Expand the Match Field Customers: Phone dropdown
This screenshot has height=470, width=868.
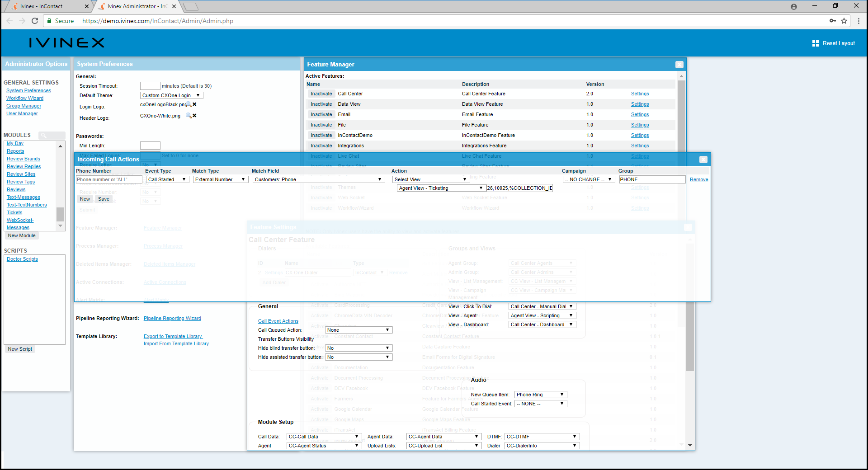319,179
